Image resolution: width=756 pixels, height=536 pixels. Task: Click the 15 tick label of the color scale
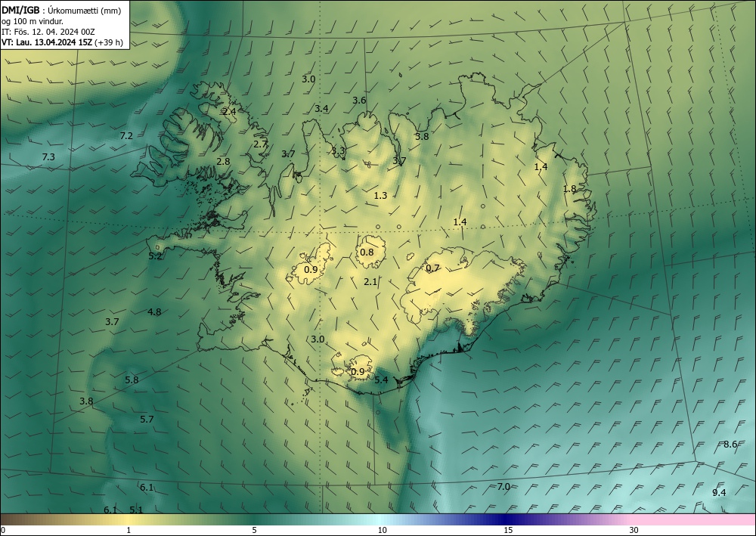point(508,531)
